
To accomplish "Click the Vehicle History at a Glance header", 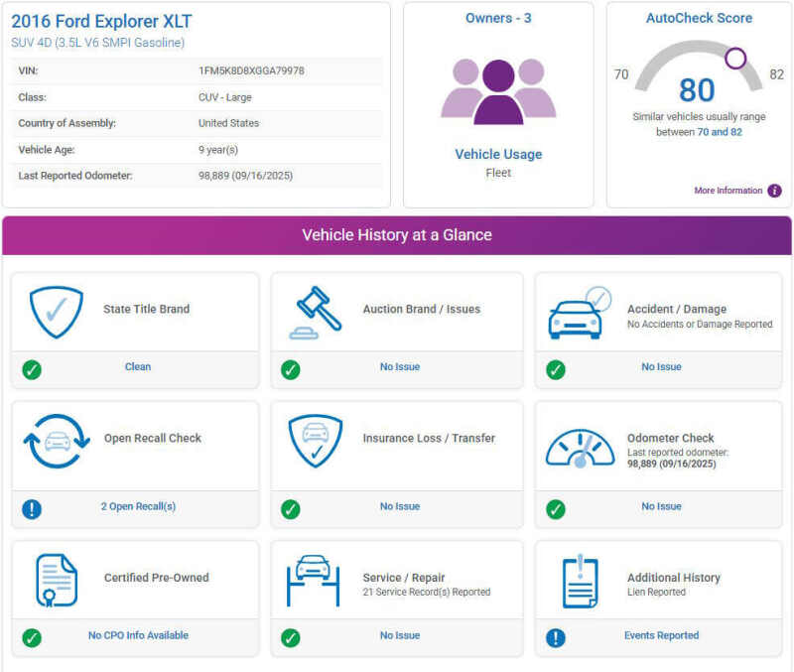I will tap(397, 235).
